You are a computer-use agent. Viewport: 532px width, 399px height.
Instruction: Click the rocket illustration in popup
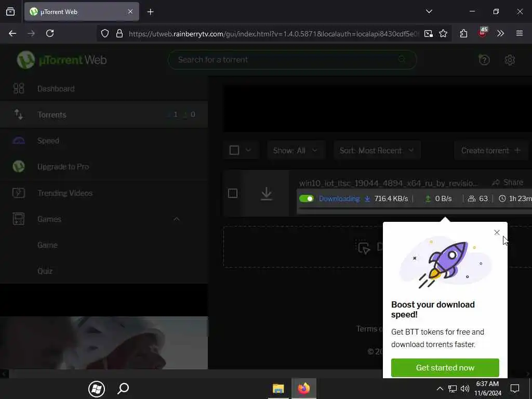[x=445, y=262]
